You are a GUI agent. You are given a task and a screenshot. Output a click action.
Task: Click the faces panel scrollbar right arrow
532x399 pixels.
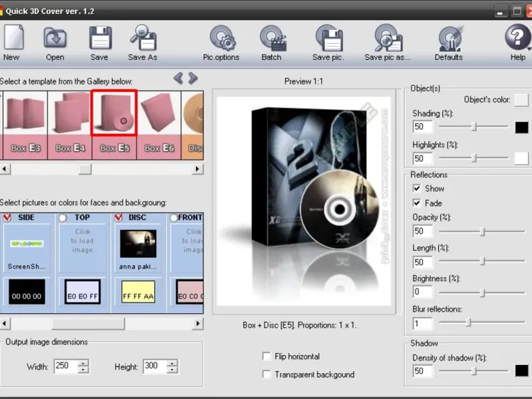coord(198,324)
